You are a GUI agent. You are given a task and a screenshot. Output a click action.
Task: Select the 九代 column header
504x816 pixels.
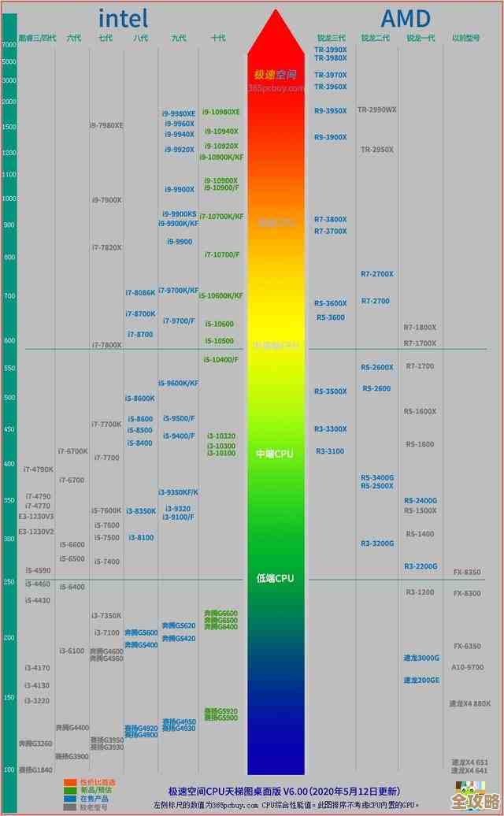179,38
